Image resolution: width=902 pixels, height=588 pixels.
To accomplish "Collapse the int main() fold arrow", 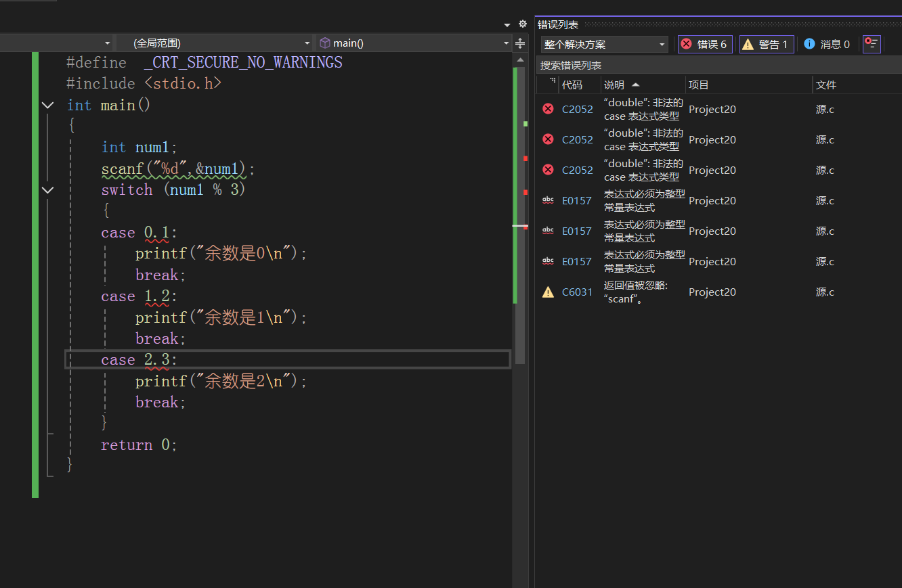I will (47, 106).
